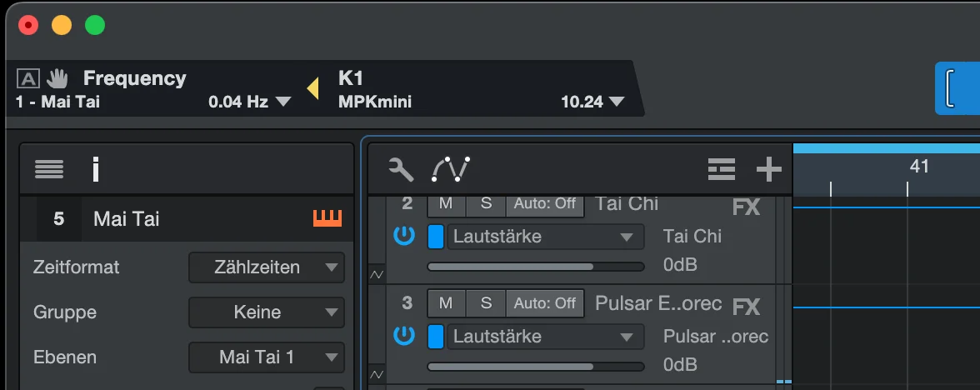The height and width of the screenshot is (390, 980).
Task: Click the Tai Chi track name
Action: (627, 203)
